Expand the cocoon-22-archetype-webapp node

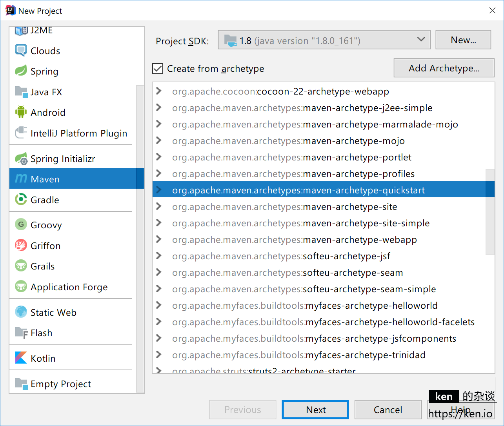(158, 91)
